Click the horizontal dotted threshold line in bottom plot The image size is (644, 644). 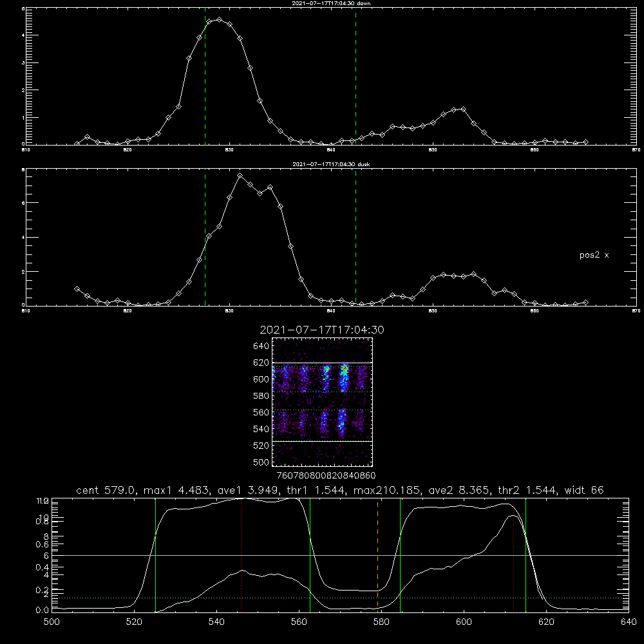coord(340,598)
